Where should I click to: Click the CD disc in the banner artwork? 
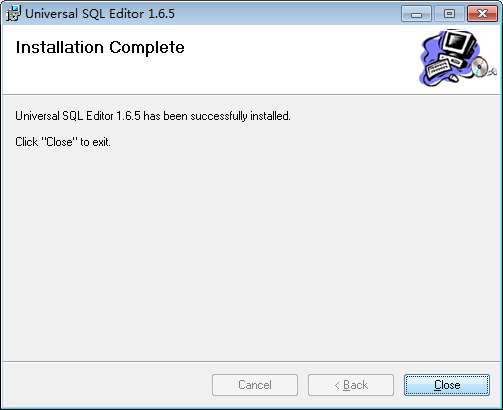[479, 67]
